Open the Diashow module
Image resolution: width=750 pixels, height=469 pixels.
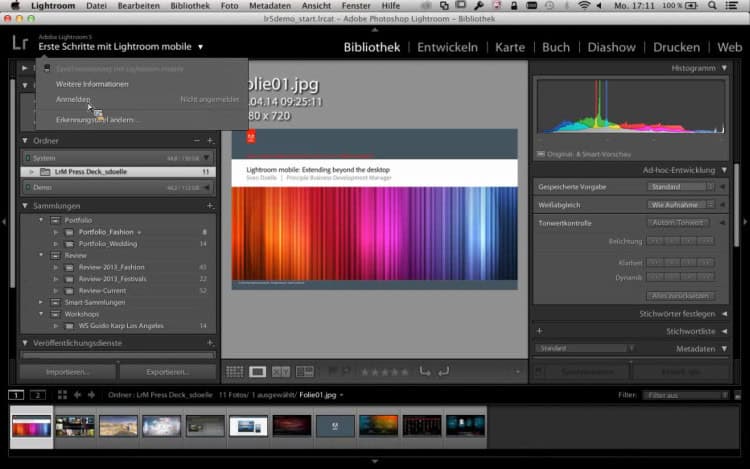[611, 47]
